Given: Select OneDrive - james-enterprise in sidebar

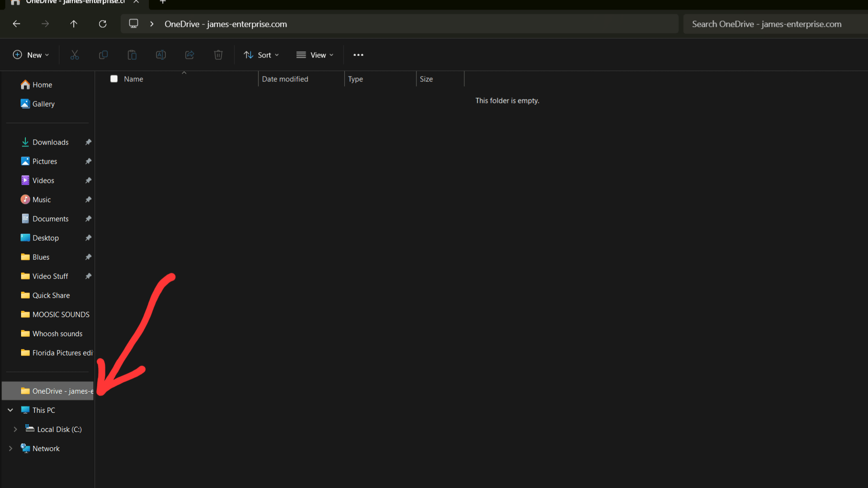Looking at the screenshot, I should click(x=48, y=391).
